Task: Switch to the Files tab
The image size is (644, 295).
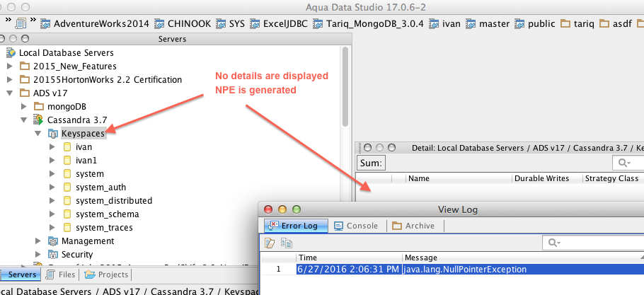Action: pos(61,274)
